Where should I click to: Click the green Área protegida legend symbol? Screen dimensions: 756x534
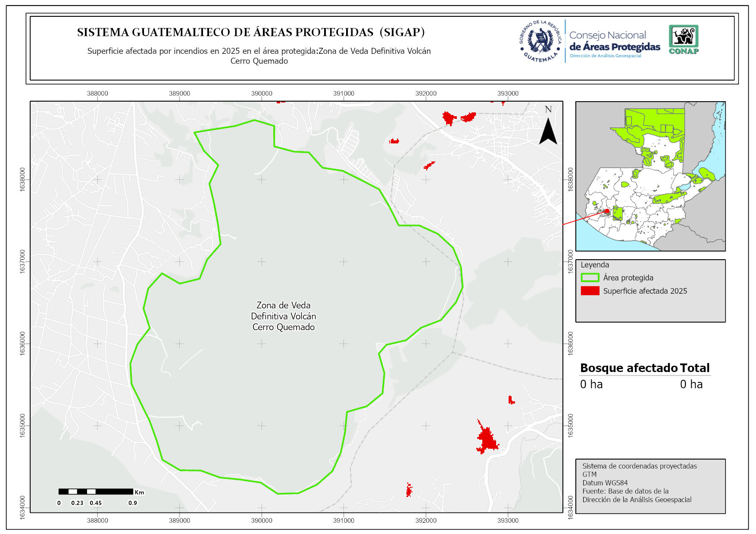590,278
